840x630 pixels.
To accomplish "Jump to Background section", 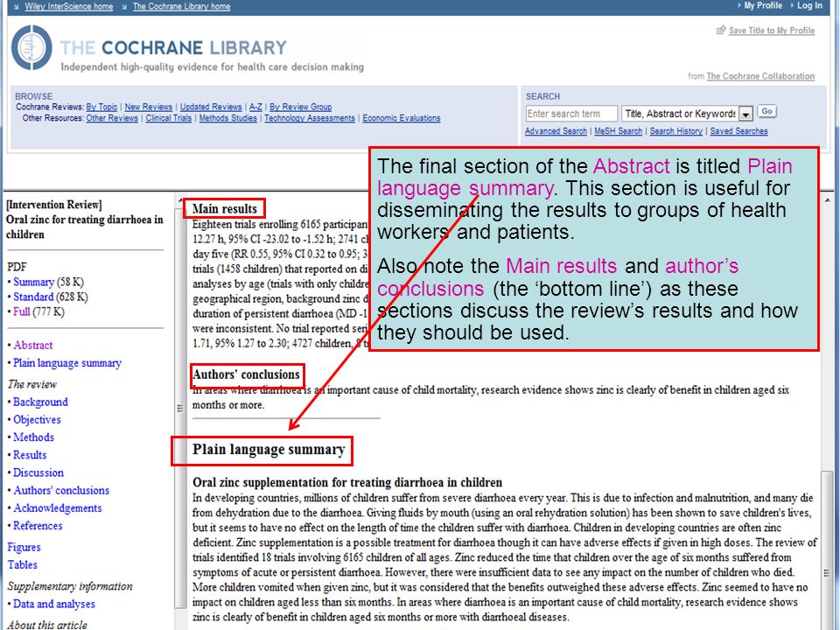I will pyautogui.click(x=40, y=402).
